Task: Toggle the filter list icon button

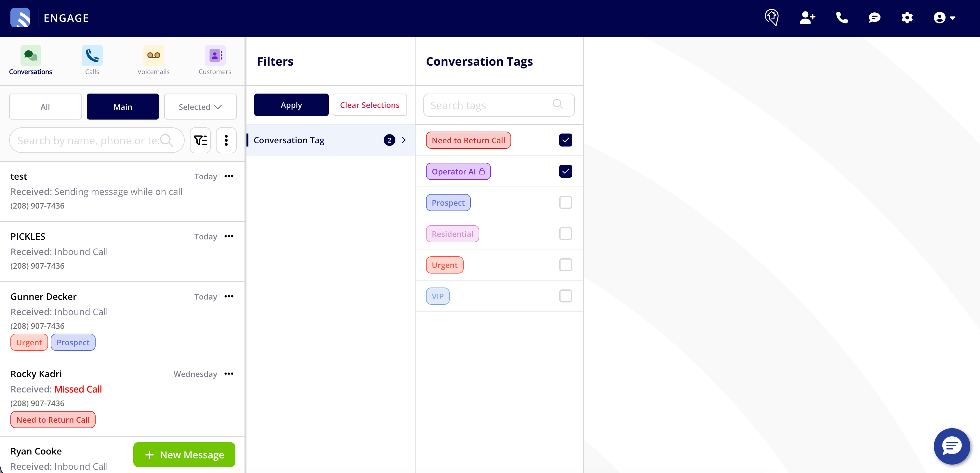Action: coord(201,141)
